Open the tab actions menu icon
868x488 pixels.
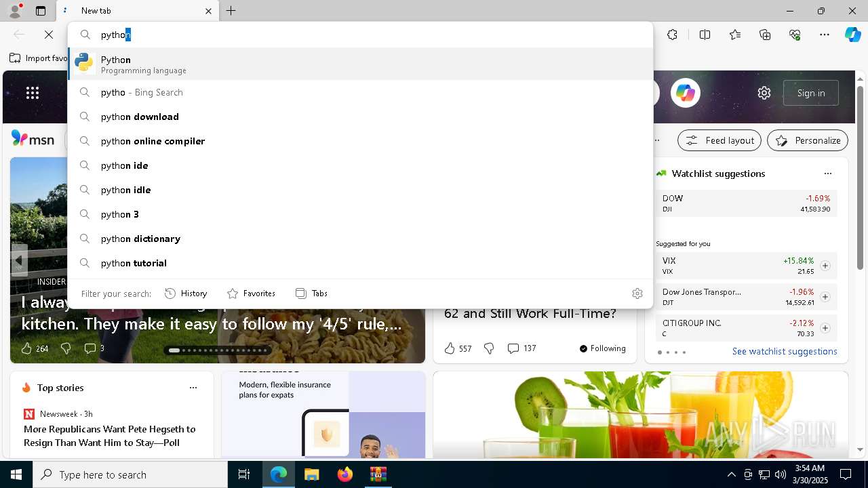pyautogui.click(x=41, y=11)
